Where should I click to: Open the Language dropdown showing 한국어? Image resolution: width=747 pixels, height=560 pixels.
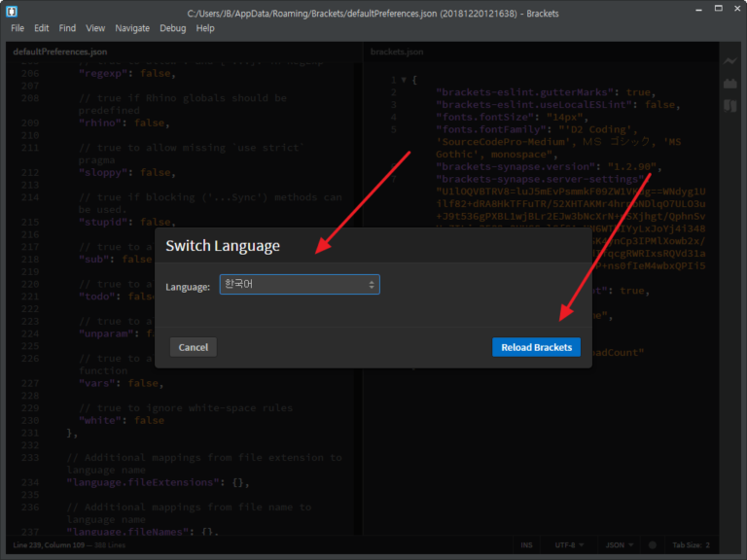tap(299, 285)
